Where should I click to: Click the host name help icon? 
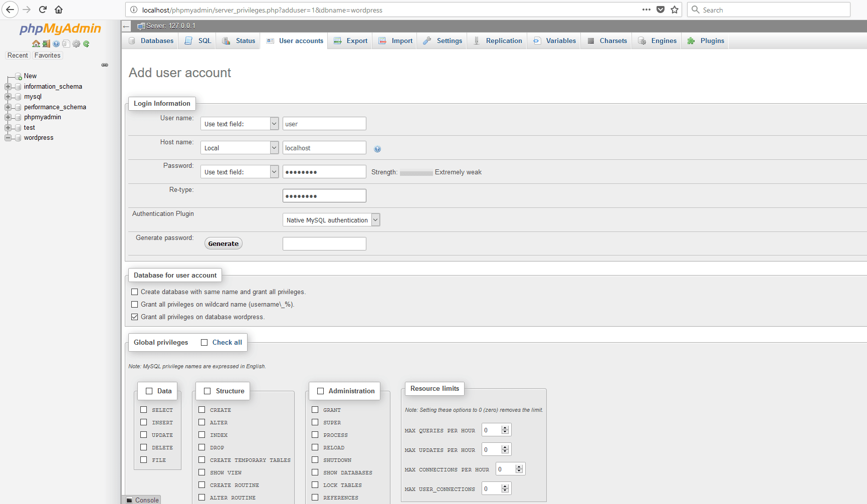coord(377,149)
